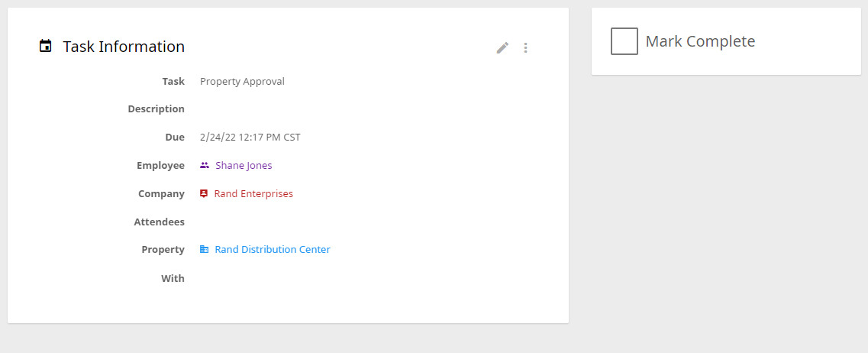
Task: Click the Task Information heading
Action: pyautogui.click(x=124, y=47)
